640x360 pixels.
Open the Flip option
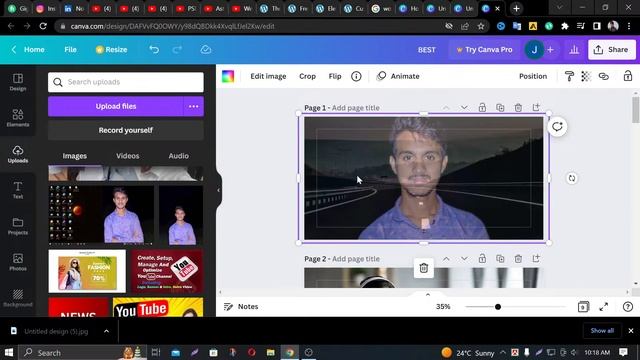pyautogui.click(x=335, y=76)
